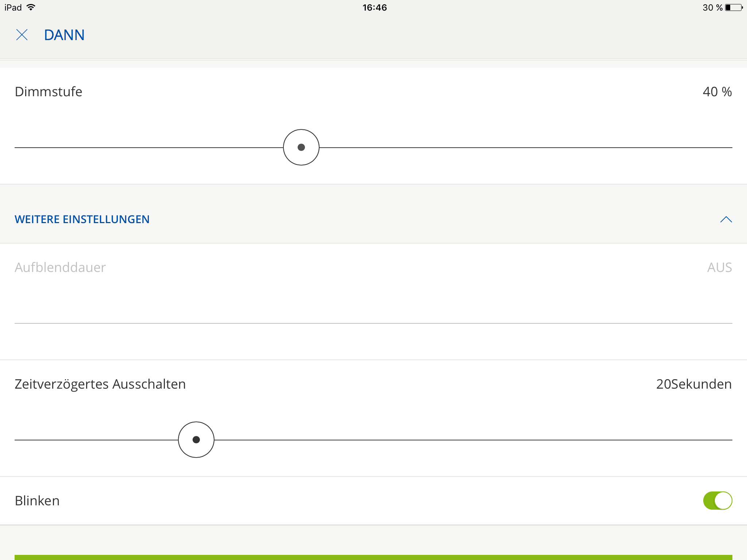Viewport: 747px width, 560px height.
Task: Close the DANN screen with X icon
Action: (22, 35)
